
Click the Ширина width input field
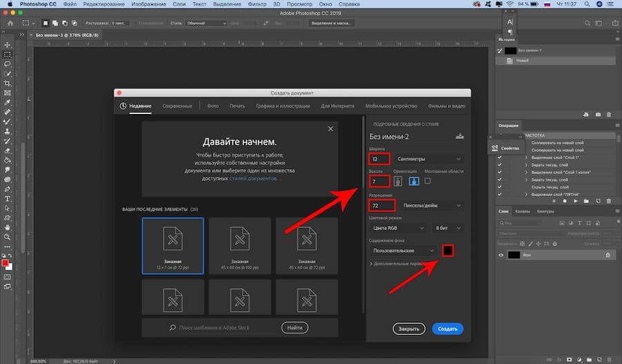coord(380,159)
